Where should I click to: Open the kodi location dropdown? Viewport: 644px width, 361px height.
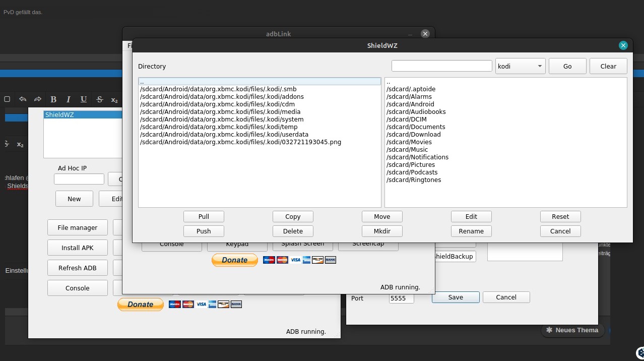[521, 66]
